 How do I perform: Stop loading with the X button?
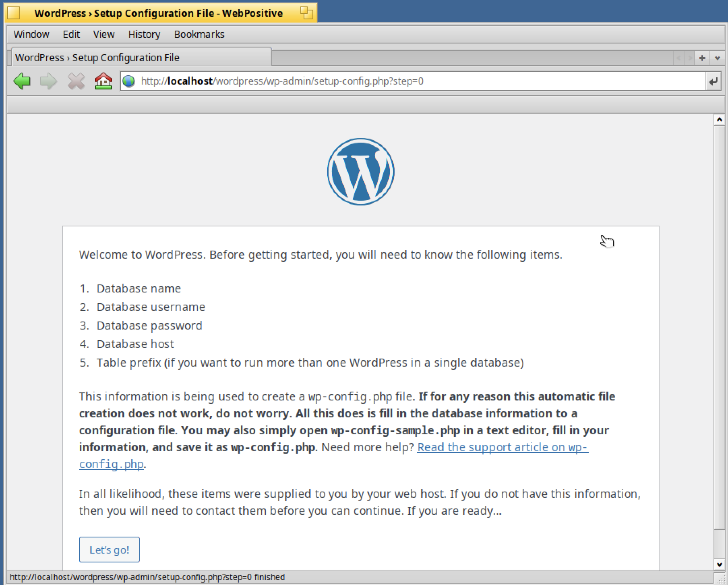76,81
